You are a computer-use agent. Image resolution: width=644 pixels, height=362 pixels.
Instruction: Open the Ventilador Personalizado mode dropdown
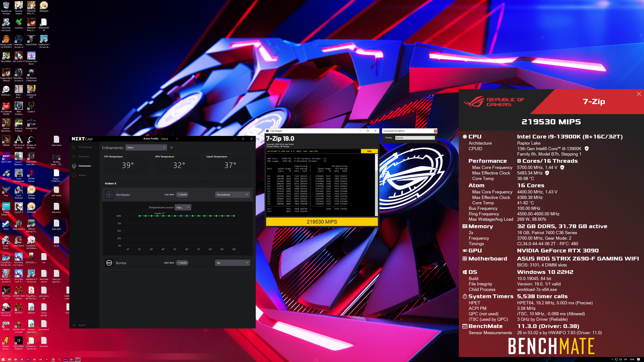(232, 195)
